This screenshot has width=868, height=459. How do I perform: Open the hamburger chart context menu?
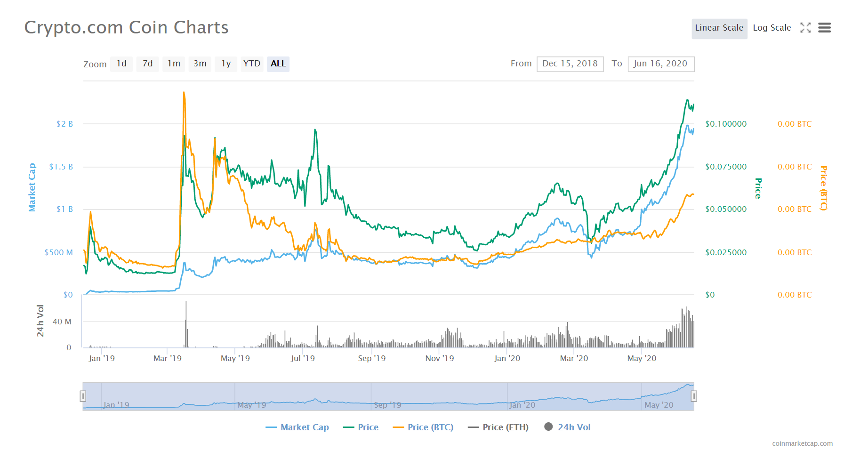(x=824, y=28)
